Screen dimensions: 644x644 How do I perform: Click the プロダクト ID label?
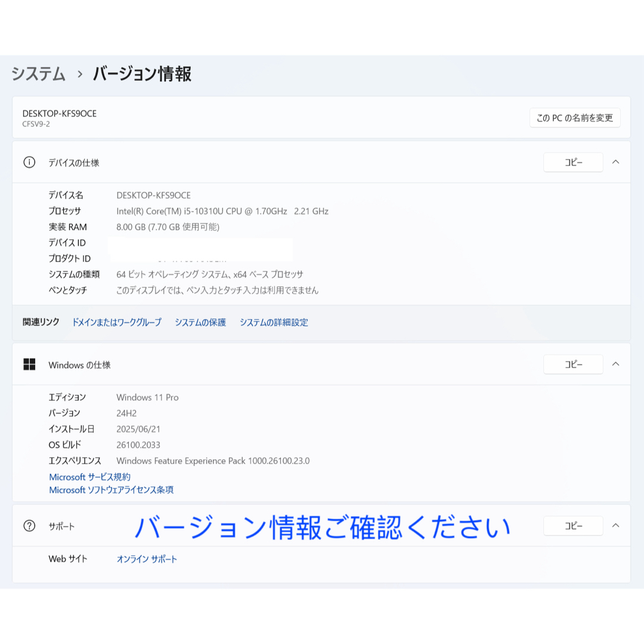point(69,258)
